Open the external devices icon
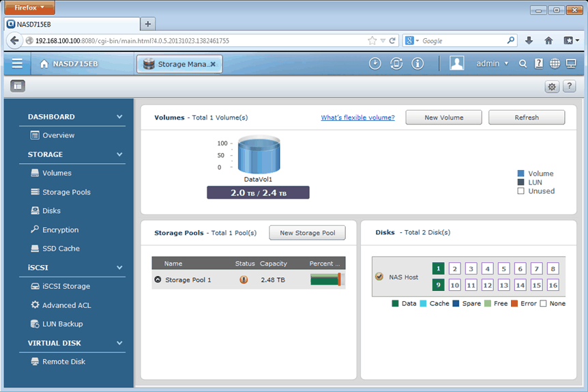Viewport: 588px width, 392px height. click(396, 64)
